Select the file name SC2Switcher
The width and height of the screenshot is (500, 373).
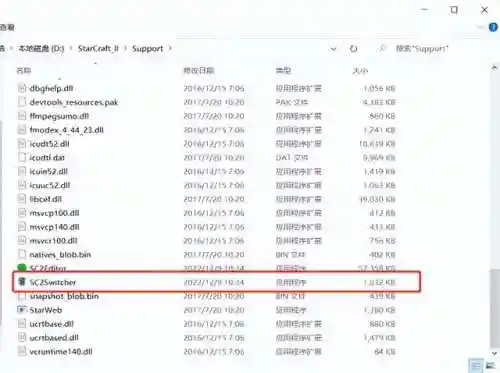point(53,282)
